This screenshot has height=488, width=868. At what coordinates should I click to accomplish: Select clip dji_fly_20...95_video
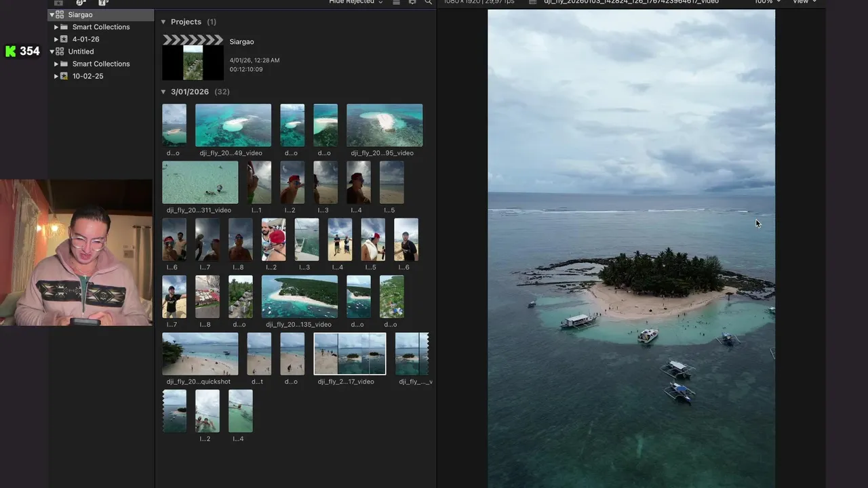tap(384, 125)
